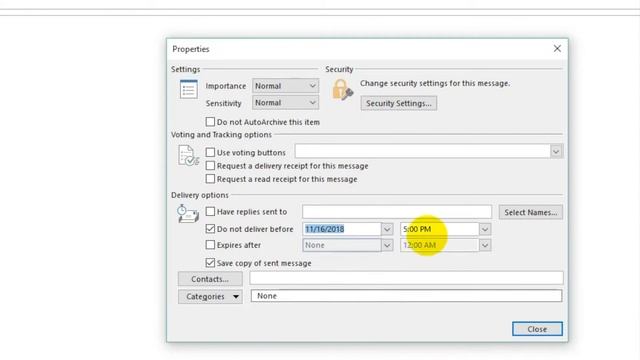Click the X to dismiss Properties dialog
The height and width of the screenshot is (360, 640).
pyautogui.click(x=557, y=49)
